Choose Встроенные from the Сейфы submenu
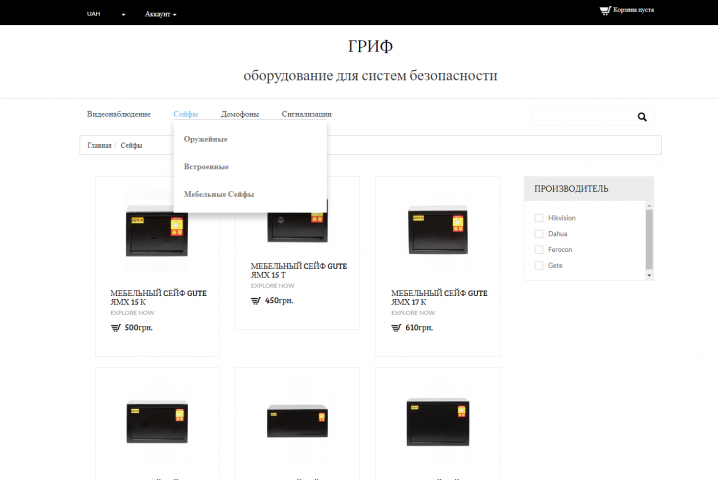Screen dimensions: 718x480 tap(206, 166)
